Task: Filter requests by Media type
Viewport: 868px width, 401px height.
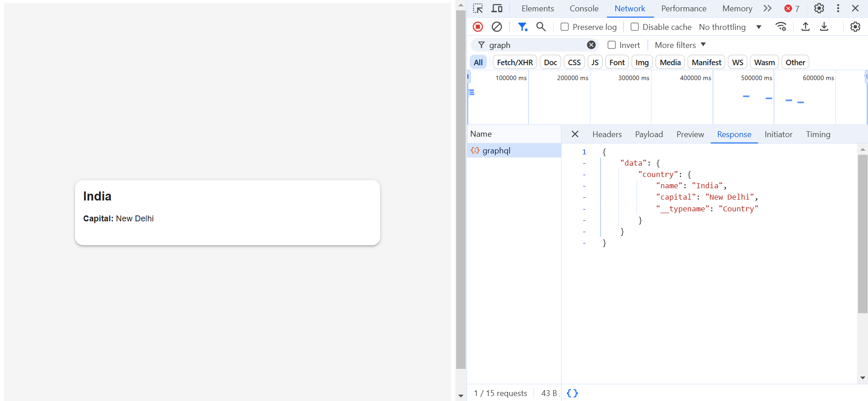Action: pos(670,62)
